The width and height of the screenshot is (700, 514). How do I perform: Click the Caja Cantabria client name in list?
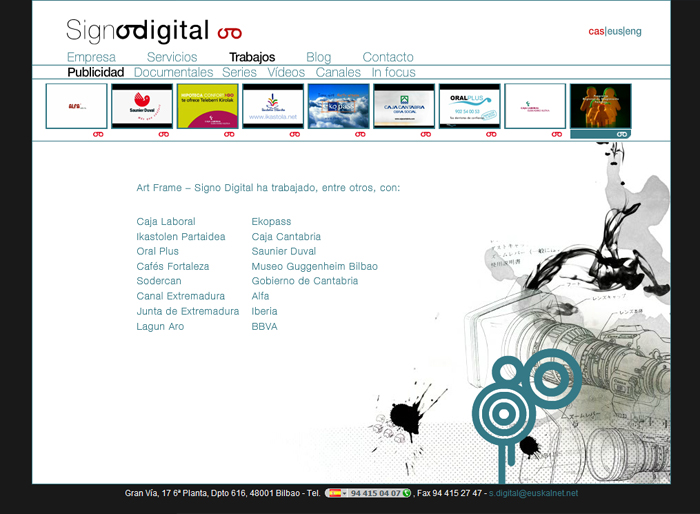coord(286,237)
